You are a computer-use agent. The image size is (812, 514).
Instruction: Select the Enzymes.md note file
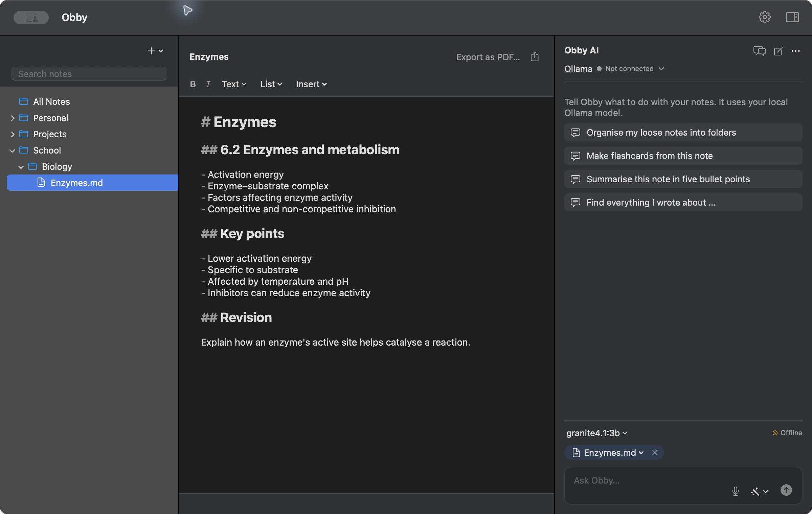92,183
